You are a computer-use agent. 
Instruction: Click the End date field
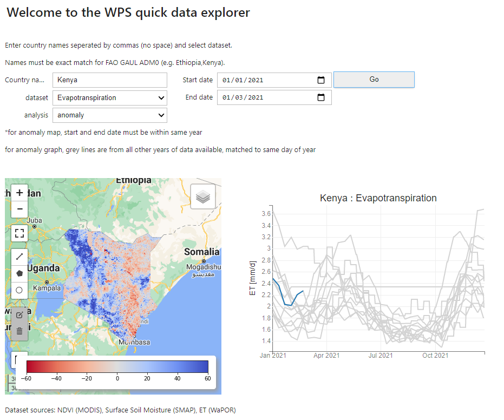coord(265,97)
